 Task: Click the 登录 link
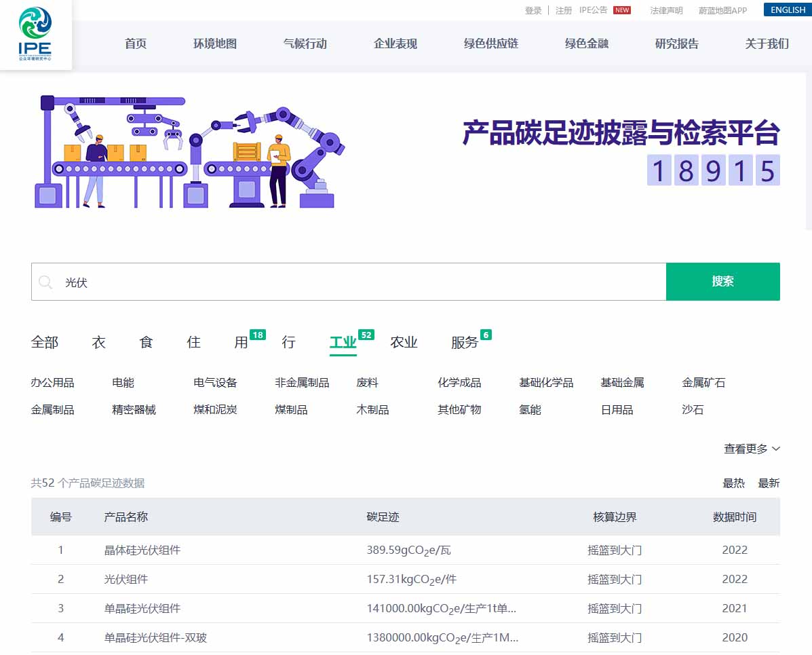(533, 10)
